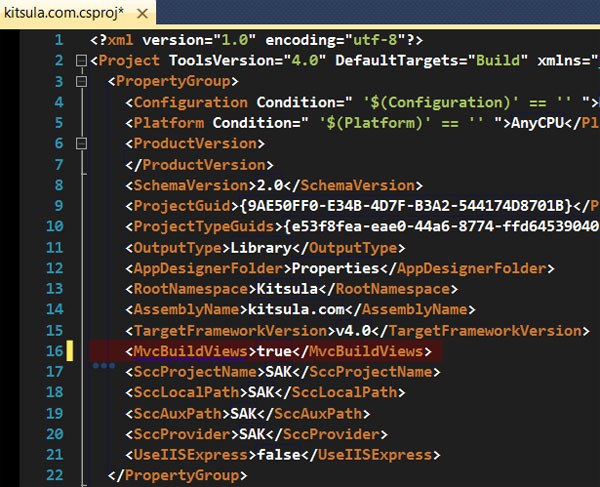Click the SchemaVersion value 2.0
The height and width of the screenshot is (487, 600).
(x=270, y=186)
